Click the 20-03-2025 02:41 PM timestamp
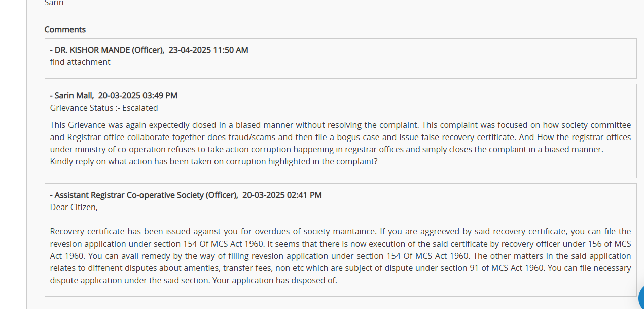This screenshot has width=644, height=309. tap(282, 195)
